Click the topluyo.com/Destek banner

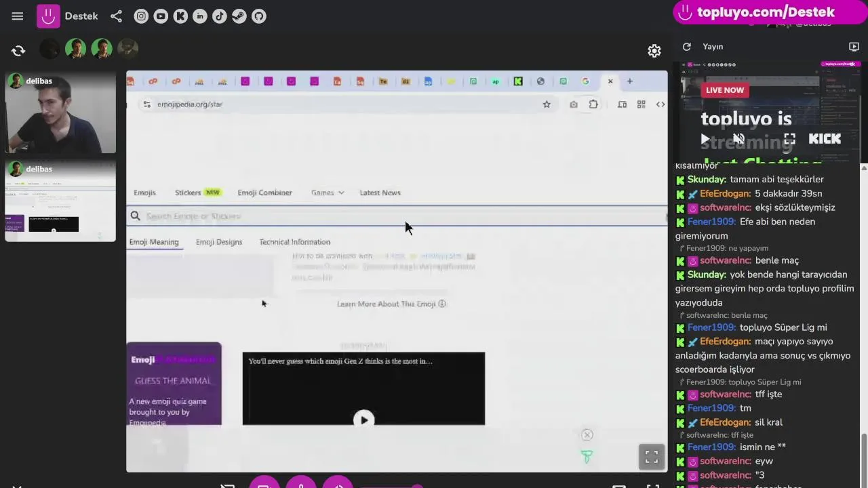click(x=770, y=12)
